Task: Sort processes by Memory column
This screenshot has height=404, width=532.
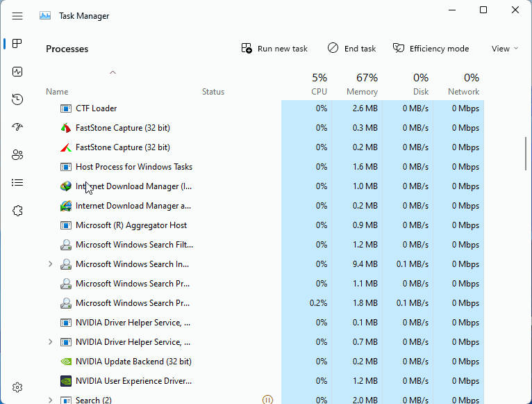Action: 362,92
